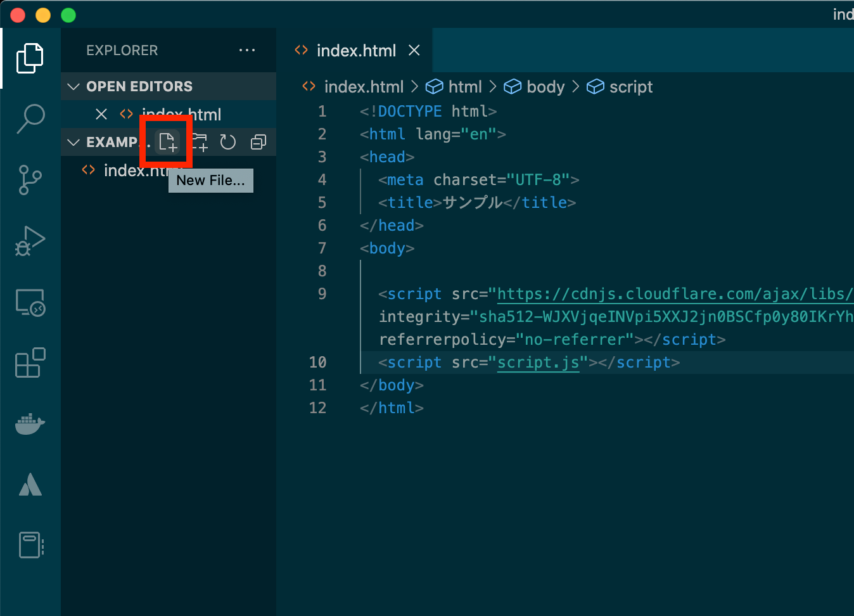
Task: Select the Docker icon in the activity bar
Action: tap(30, 423)
